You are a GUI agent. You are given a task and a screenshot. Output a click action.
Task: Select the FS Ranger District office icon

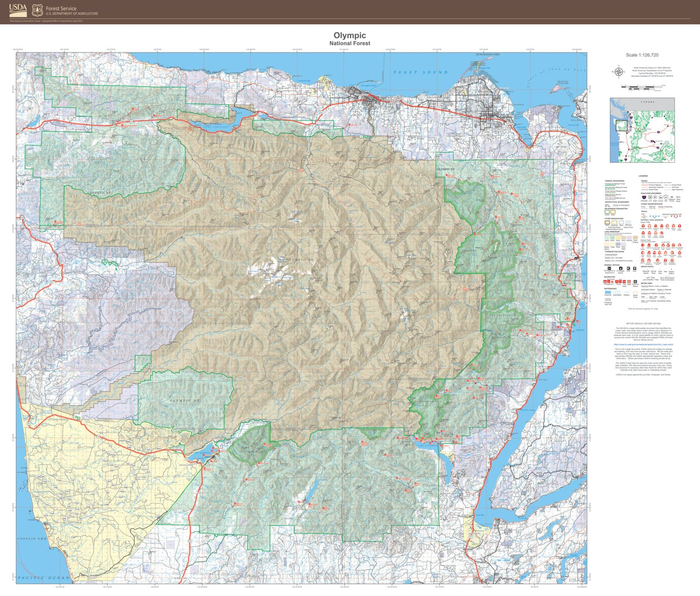tap(621, 269)
